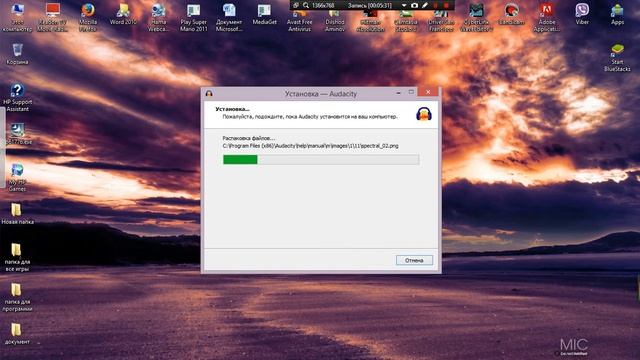Click the Audacity headphones logo in installer
This screenshot has width=640, height=360.
coord(424,113)
